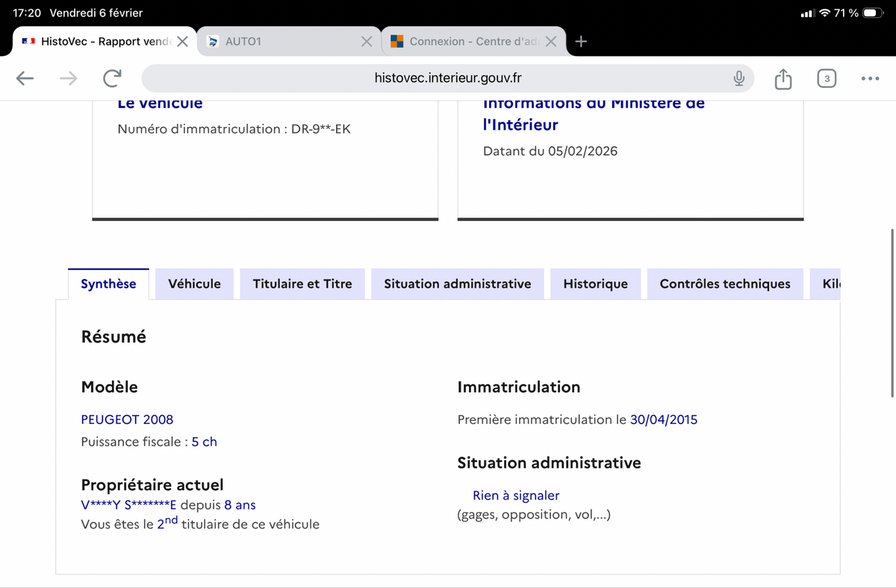This screenshot has width=896, height=588.
Task: Add a new browser tab
Action: click(582, 42)
